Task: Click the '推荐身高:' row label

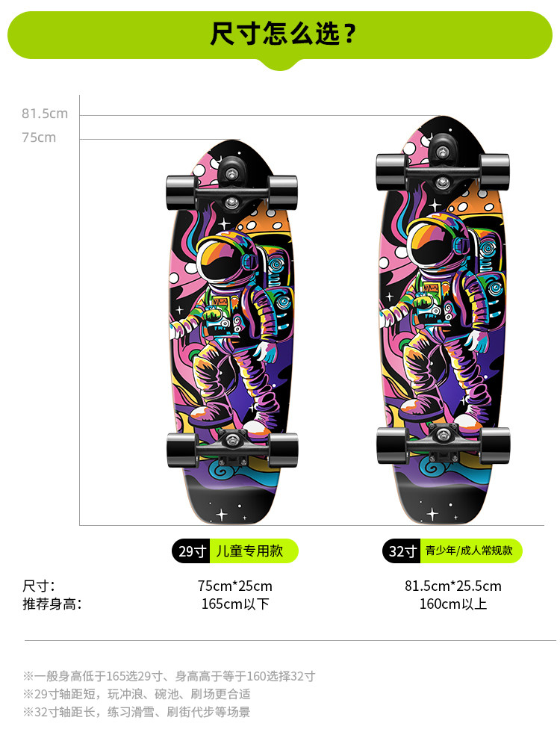Action: (x=52, y=604)
